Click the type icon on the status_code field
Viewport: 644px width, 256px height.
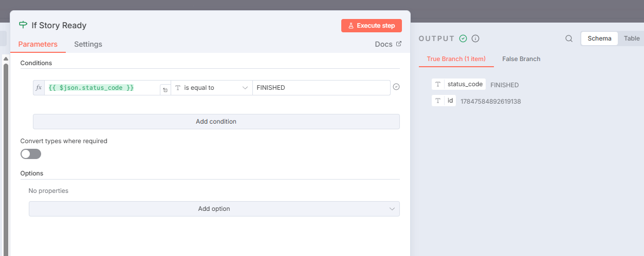tap(438, 84)
